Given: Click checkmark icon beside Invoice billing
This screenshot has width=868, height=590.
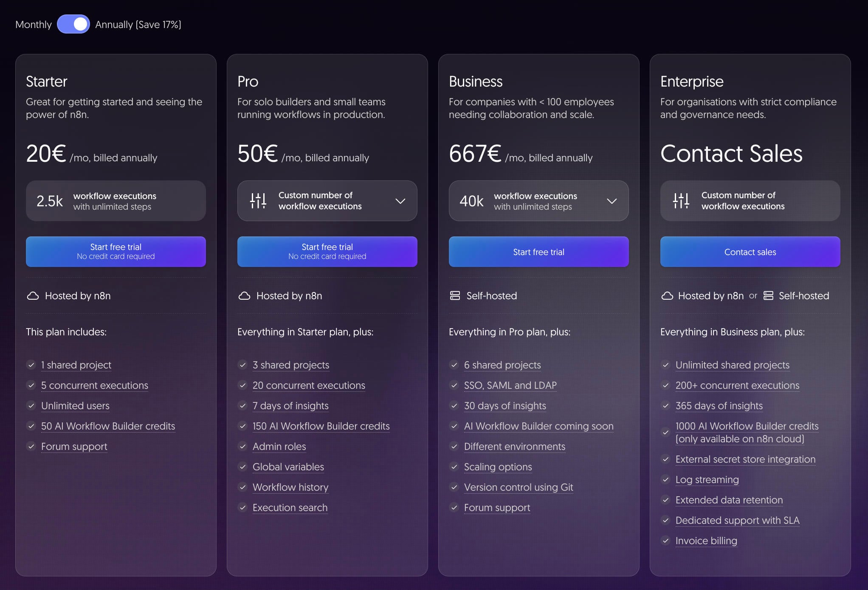Looking at the screenshot, I should pyautogui.click(x=665, y=541).
